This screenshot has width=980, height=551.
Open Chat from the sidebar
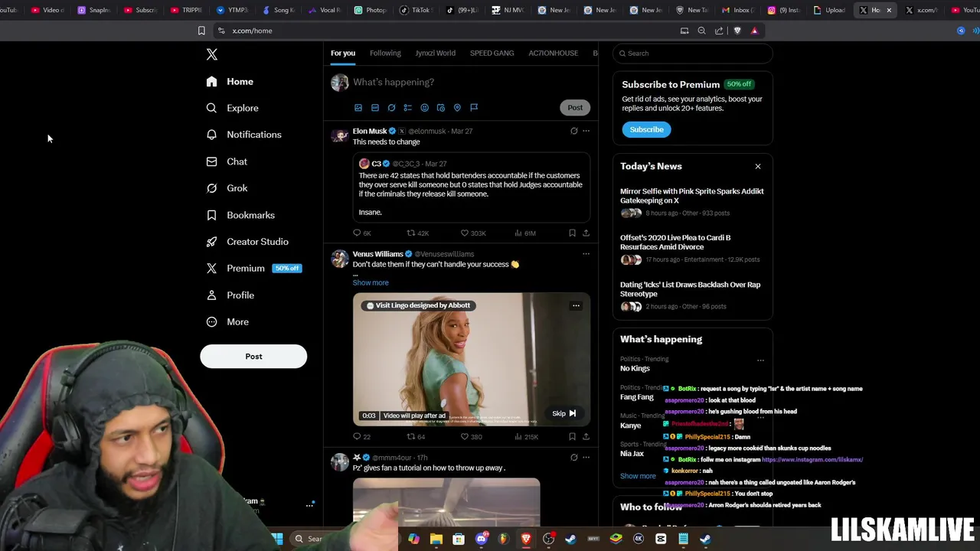(227, 161)
